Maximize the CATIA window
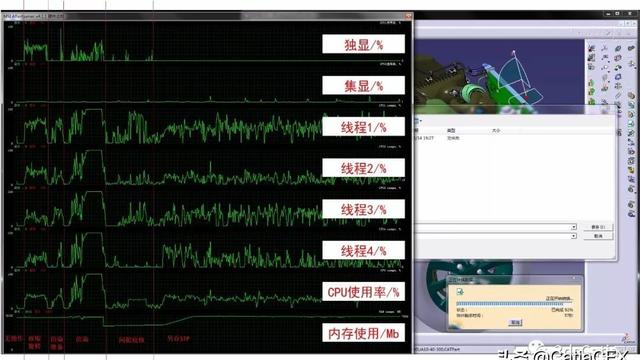The width and height of the screenshot is (640, 360). click(618, 13)
